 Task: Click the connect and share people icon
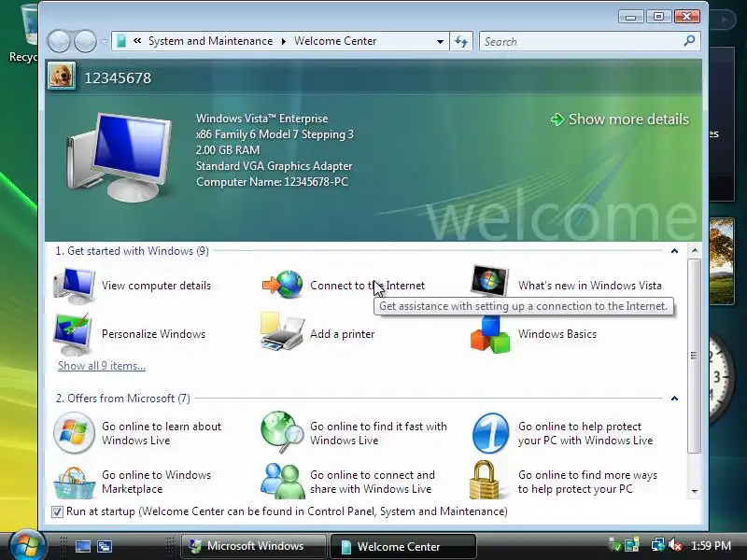click(283, 481)
